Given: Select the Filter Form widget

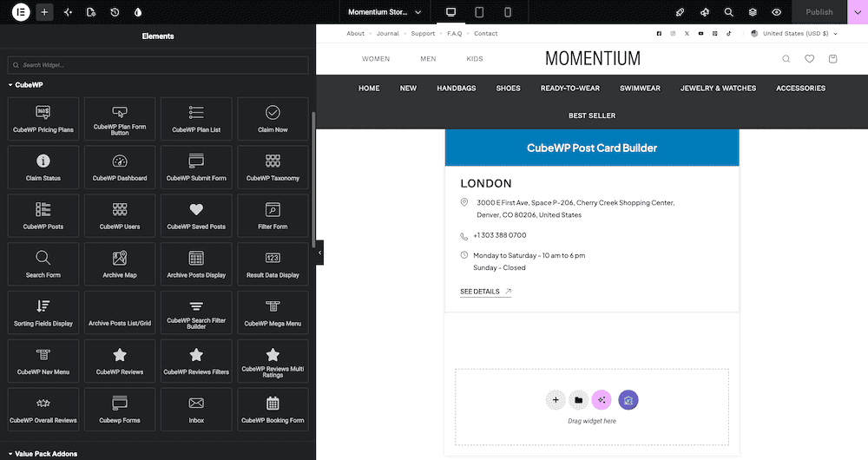Looking at the screenshot, I should click(273, 216).
